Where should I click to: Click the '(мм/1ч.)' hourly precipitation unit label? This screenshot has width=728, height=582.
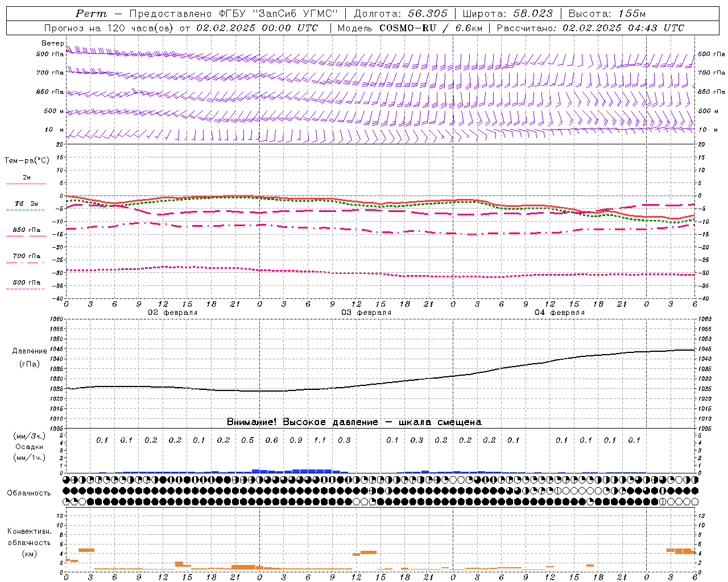(30, 458)
